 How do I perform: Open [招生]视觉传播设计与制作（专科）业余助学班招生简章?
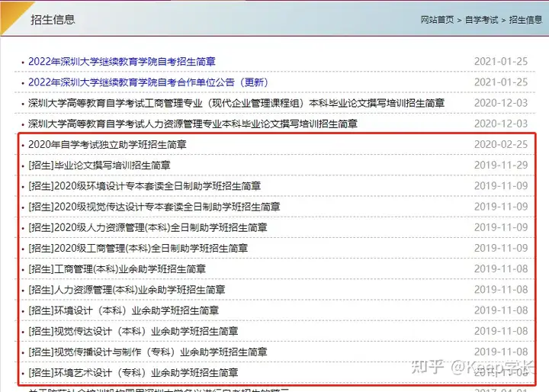(x=148, y=352)
